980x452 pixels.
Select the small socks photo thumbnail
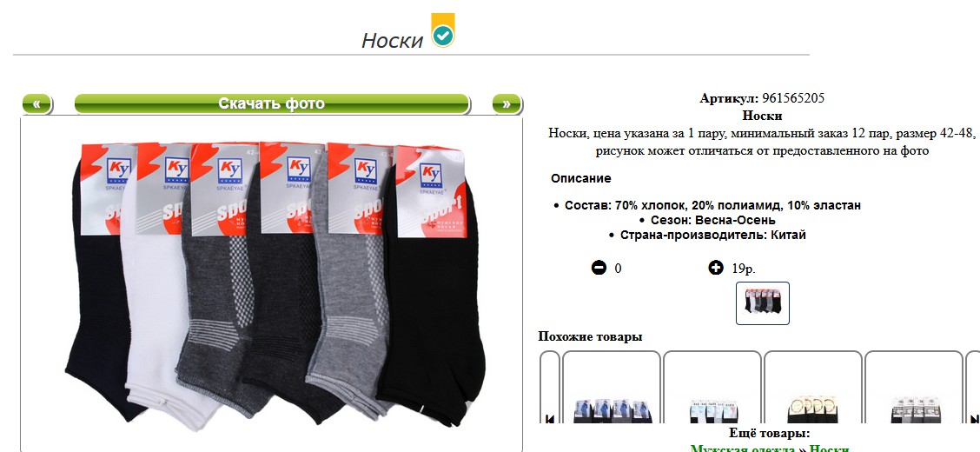pos(763,303)
